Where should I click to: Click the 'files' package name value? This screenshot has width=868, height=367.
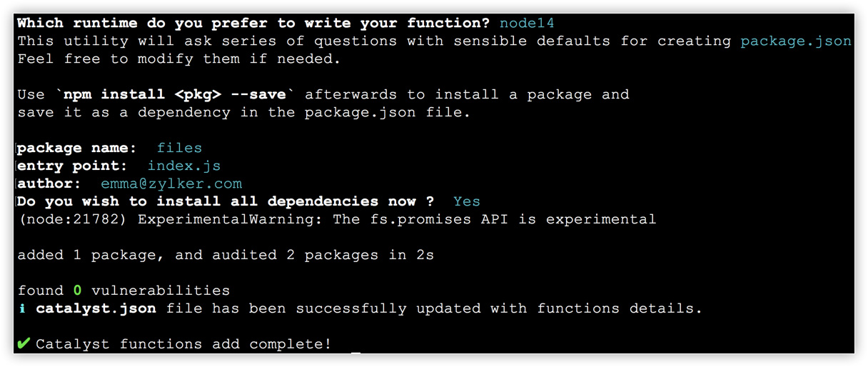[179, 148]
